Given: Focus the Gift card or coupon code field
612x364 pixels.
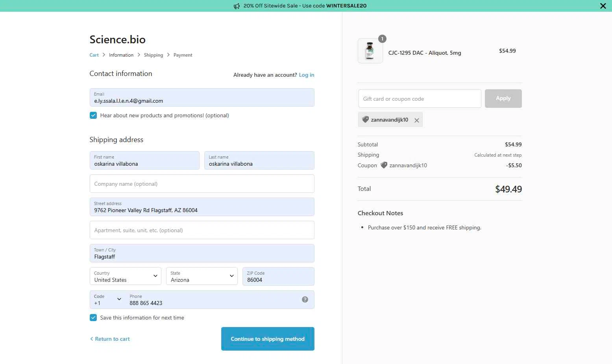Looking at the screenshot, I should (420, 98).
